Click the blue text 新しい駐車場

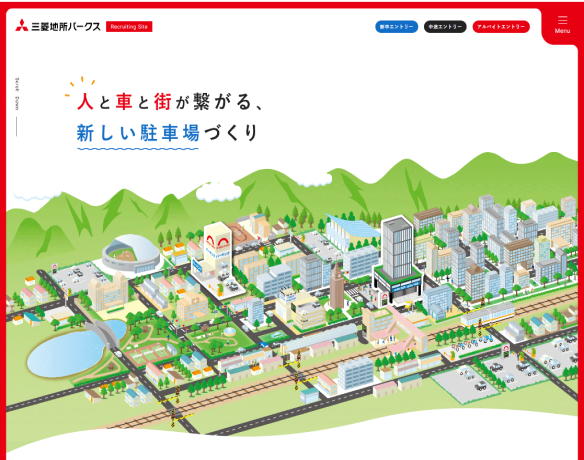(x=138, y=133)
